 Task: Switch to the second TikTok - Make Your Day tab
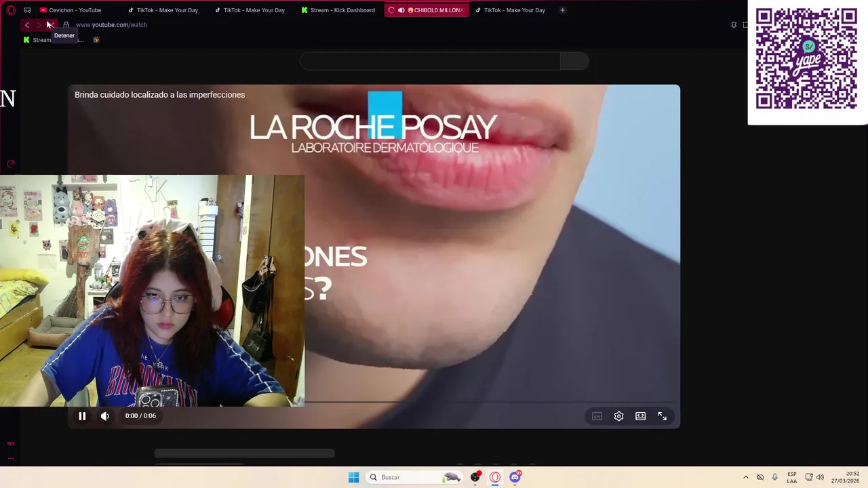(250, 10)
